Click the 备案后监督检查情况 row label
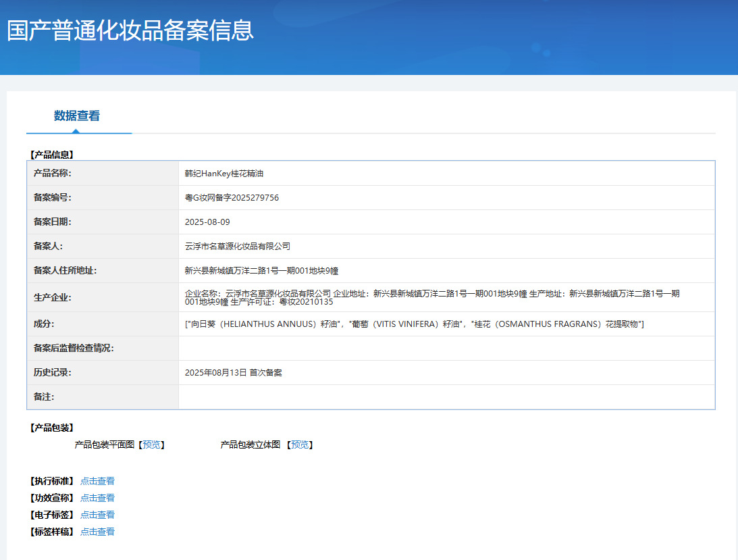The height and width of the screenshot is (560, 738). (74, 348)
